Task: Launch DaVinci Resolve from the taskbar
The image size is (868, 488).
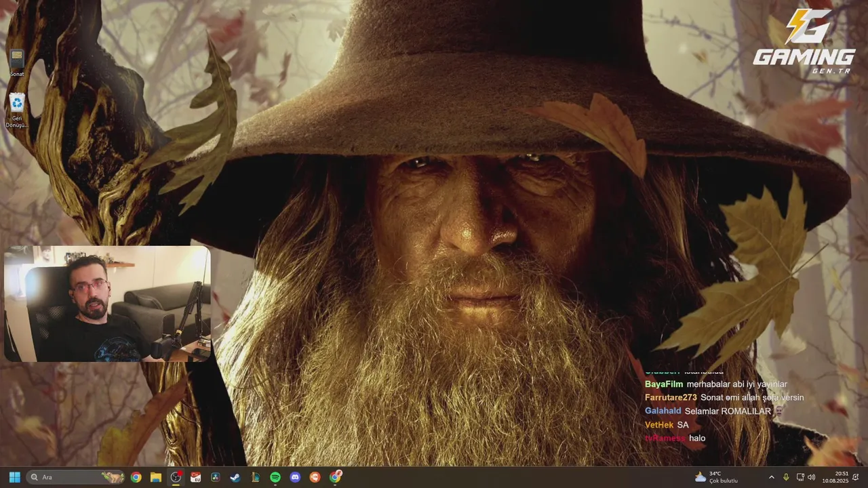Action: point(216,477)
